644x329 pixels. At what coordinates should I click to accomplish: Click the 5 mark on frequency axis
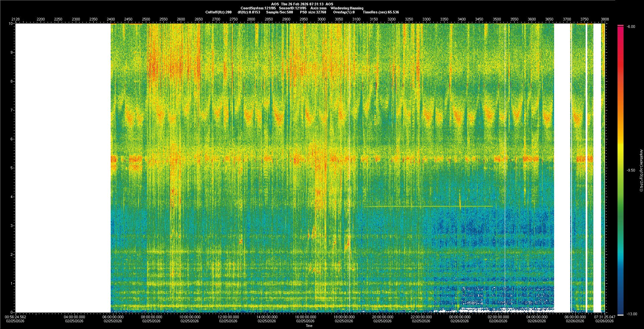click(x=11, y=168)
